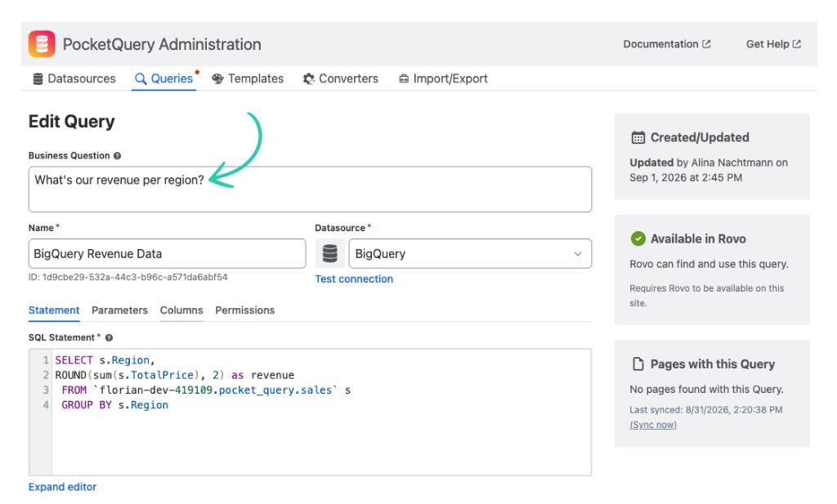
Task: Click the 'Edit Query' heading
Action: tap(72, 122)
